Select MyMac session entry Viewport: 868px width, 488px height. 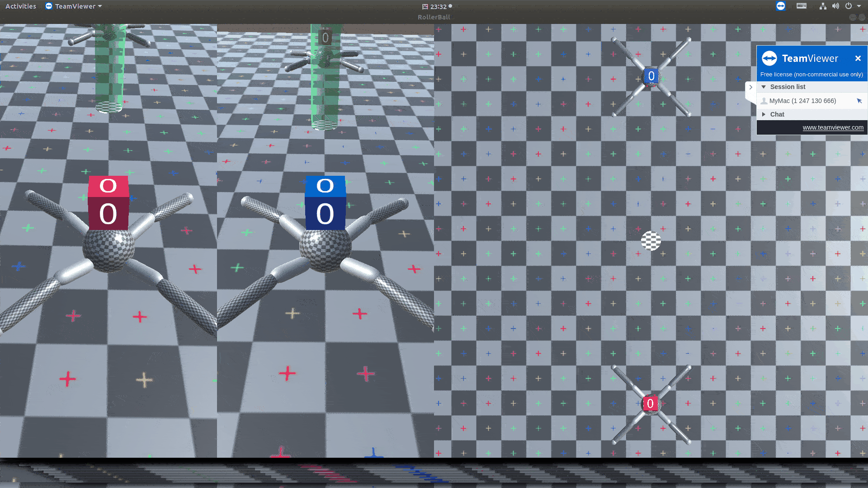802,101
